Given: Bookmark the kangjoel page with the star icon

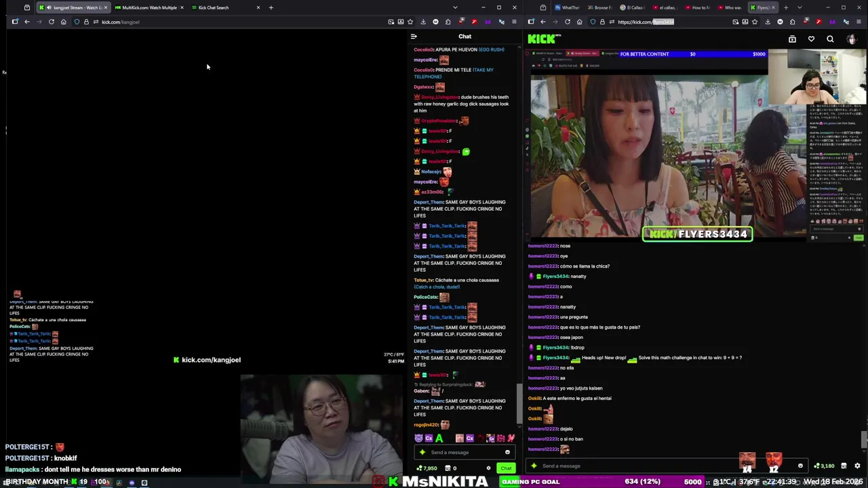Looking at the screenshot, I should 412,22.
